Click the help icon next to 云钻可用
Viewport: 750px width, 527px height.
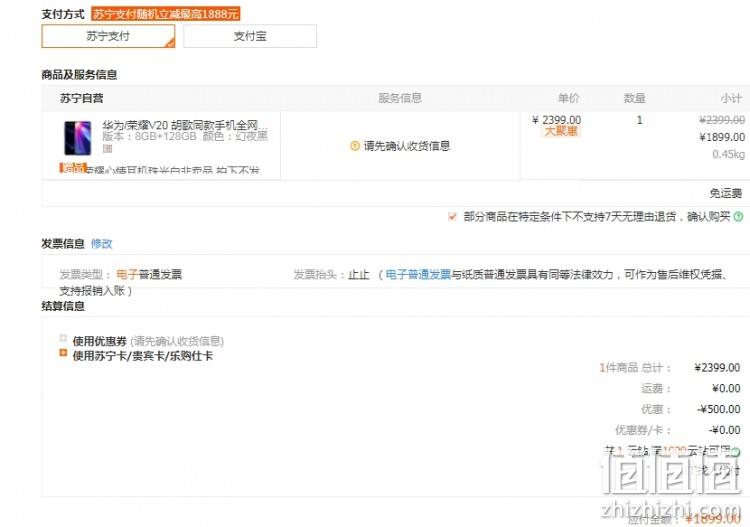click(x=736, y=451)
